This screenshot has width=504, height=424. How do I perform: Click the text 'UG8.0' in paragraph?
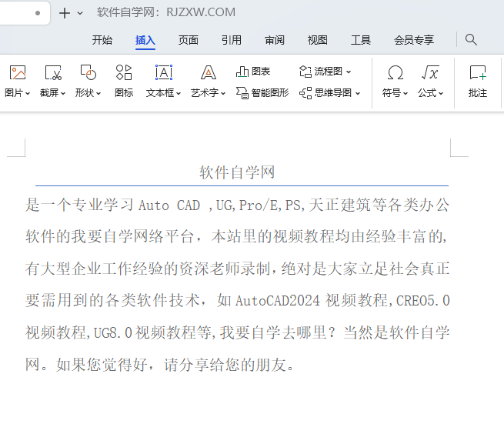113,332
